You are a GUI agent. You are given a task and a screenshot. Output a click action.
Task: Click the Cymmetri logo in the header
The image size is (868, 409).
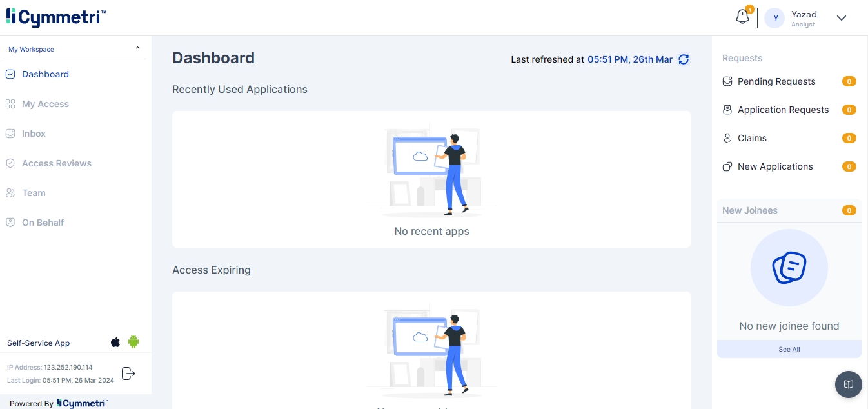pyautogui.click(x=57, y=17)
